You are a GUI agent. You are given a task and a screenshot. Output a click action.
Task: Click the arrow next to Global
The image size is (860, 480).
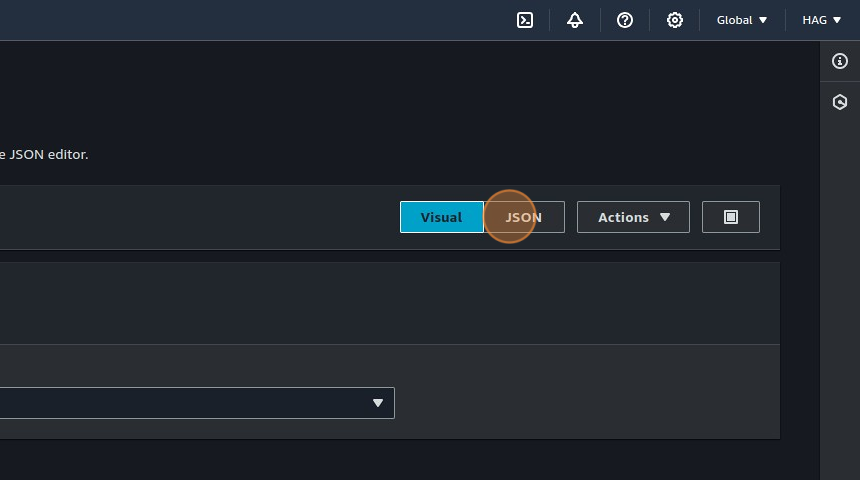pyautogui.click(x=763, y=20)
